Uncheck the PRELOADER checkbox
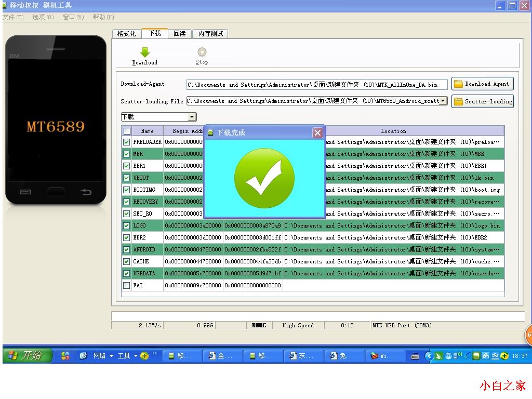Screen dimensions: 532x399 [x=127, y=142]
